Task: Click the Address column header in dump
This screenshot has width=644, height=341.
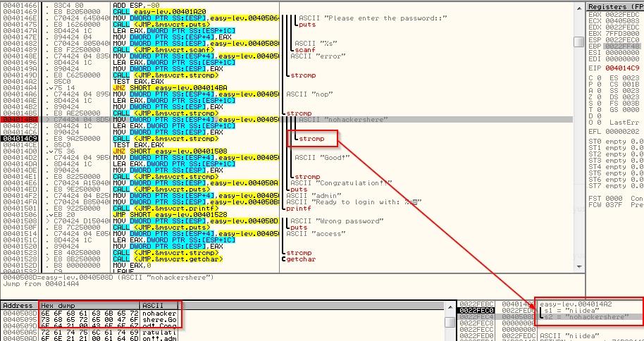Action: (x=19, y=305)
